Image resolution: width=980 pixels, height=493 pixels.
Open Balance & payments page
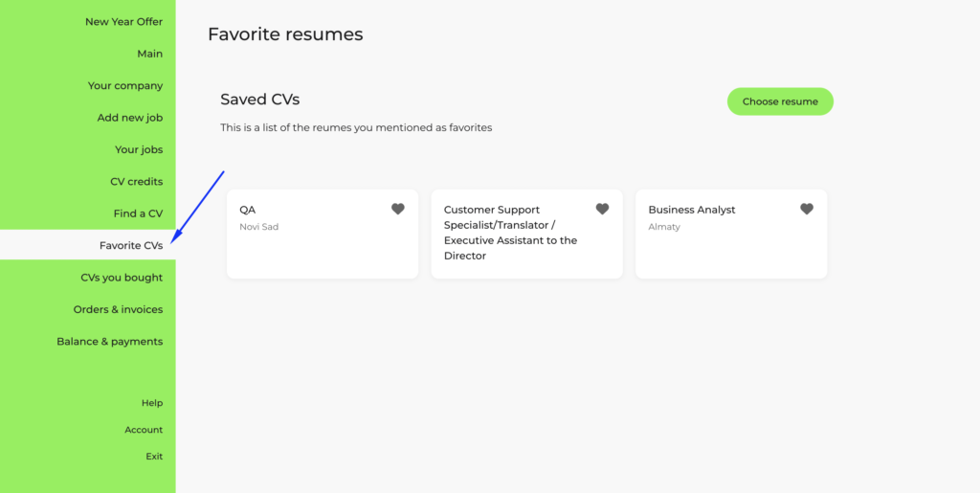pyautogui.click(x=109, y=342)
